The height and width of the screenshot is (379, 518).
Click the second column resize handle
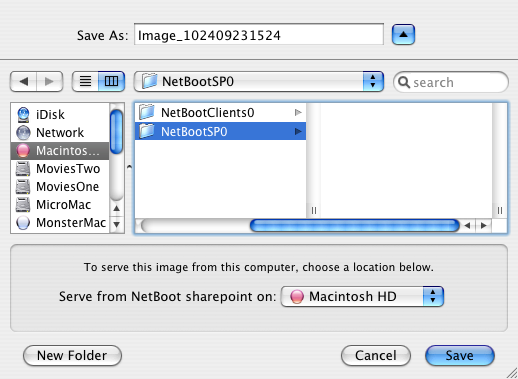[500, 210]
